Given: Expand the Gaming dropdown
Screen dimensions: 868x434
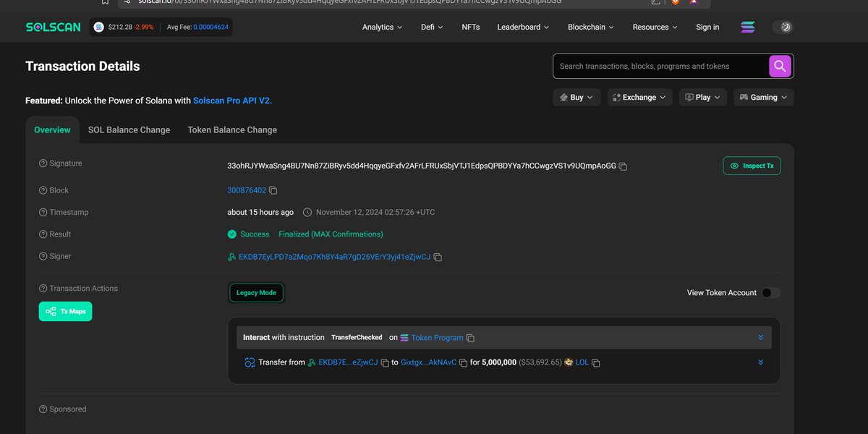Looking at the screenshot, I should (764, 98).
